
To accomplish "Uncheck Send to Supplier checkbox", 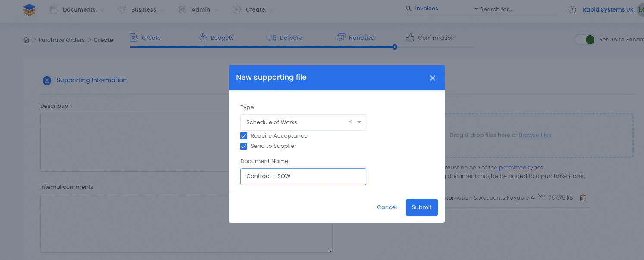I will pos(244,146).
